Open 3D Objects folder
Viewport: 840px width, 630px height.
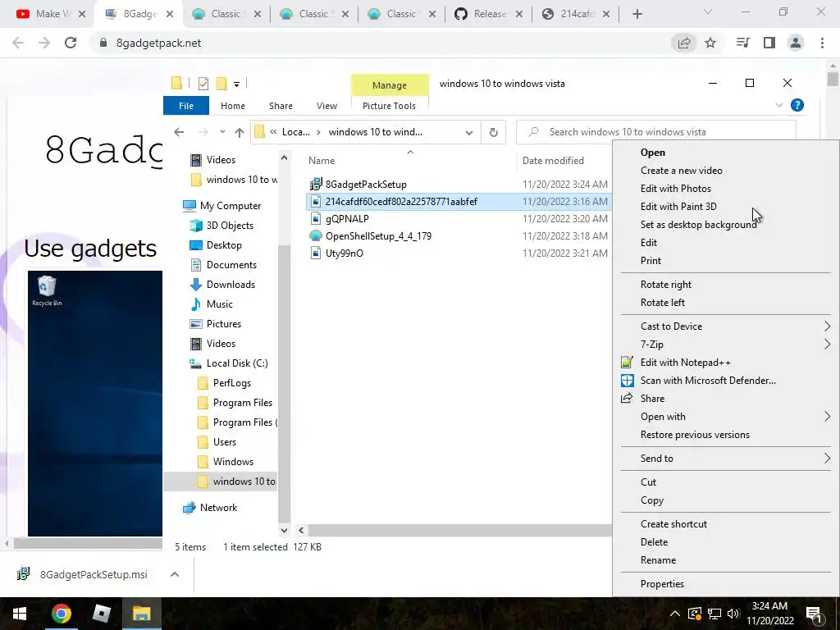click(x=230, y=226)
